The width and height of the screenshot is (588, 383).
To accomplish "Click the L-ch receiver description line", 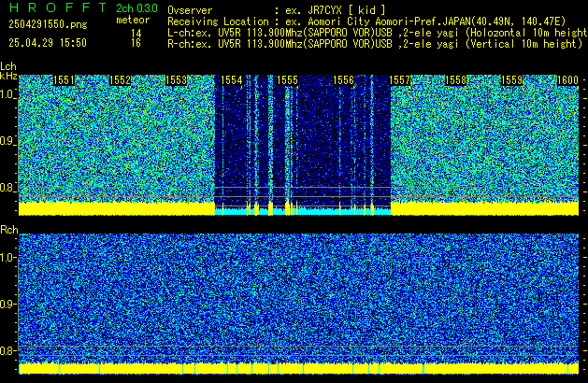I will [x=378, y=33].
